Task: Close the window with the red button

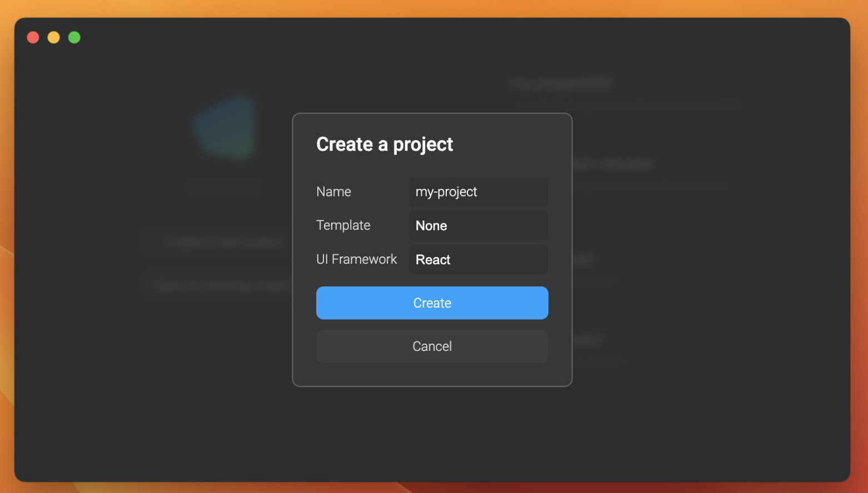Action: [33, 37]
